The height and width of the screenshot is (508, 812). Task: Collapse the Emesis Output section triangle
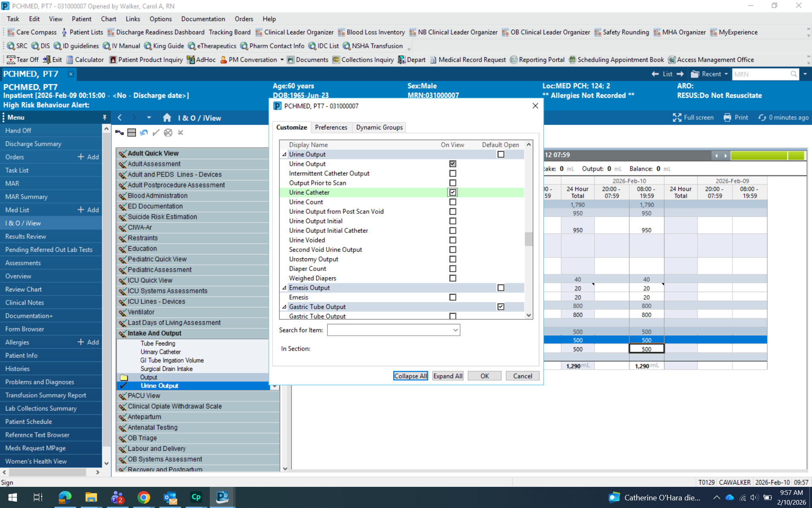(284, 288)
